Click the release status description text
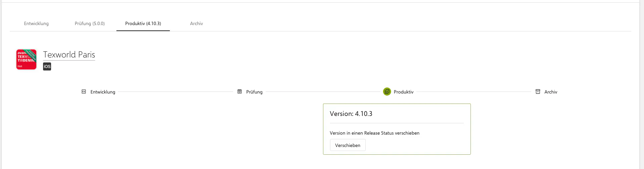 375,133
